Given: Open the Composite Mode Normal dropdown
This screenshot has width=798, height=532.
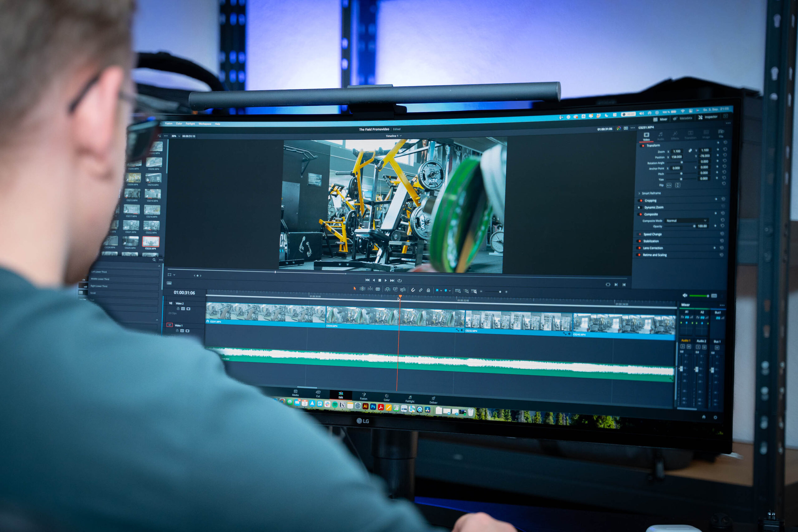Looking at the screenshot, I should click(x=687, y=221).
